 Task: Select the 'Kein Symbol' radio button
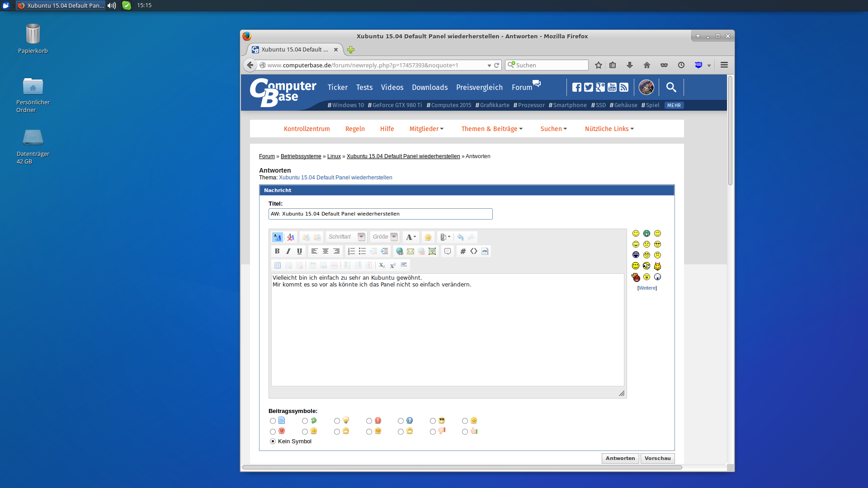click(x=273, y=441)
